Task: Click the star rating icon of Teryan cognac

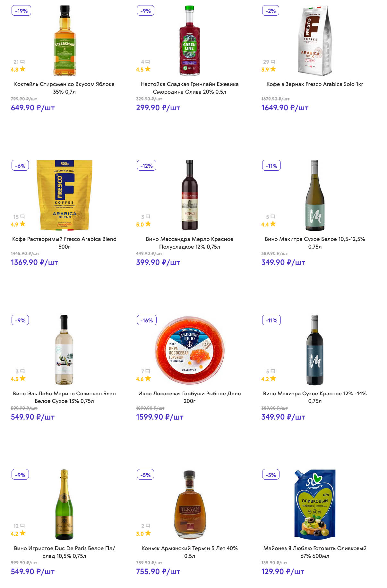Action: pyautogui.click(x=148, y=533)
